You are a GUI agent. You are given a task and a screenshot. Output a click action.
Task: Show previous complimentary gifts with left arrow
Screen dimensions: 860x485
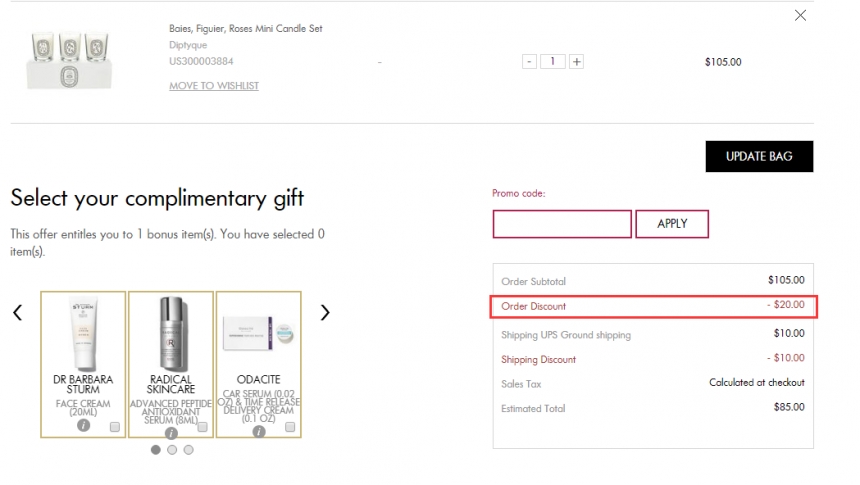[17, 313]
